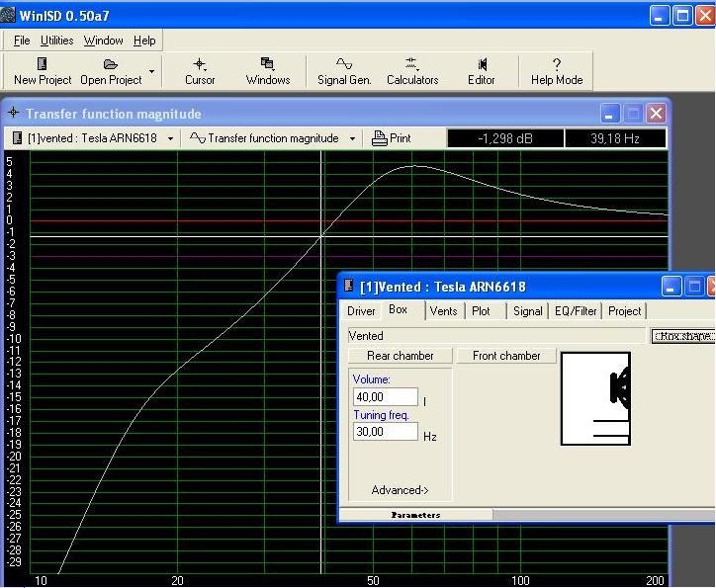Select the Cursor tool icon
The height and width of the screenshot is (588, 716).
coord(199,64)
